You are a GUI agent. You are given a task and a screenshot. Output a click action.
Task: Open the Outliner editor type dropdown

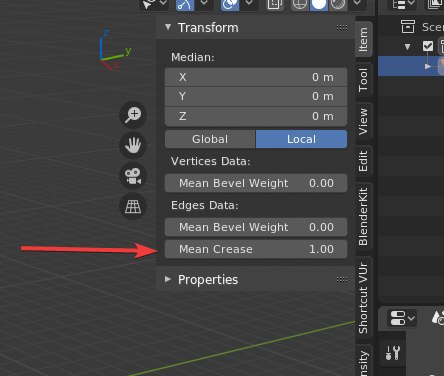(404, 4)
